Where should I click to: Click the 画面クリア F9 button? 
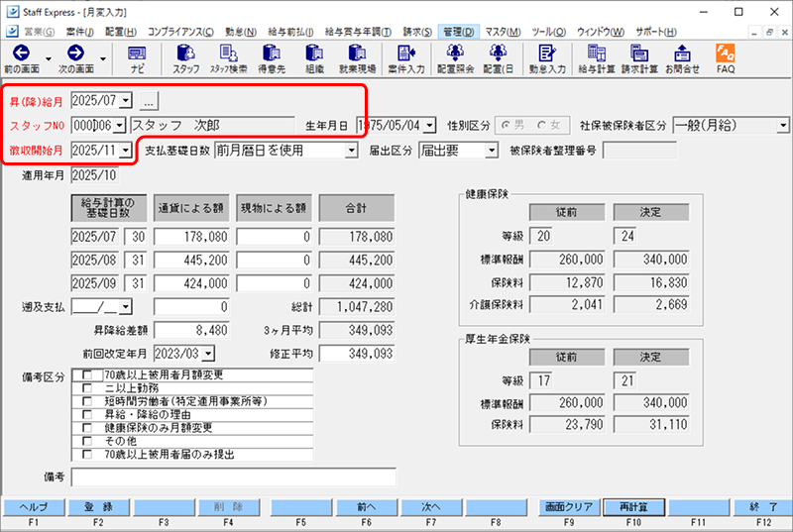coord(569,507)
